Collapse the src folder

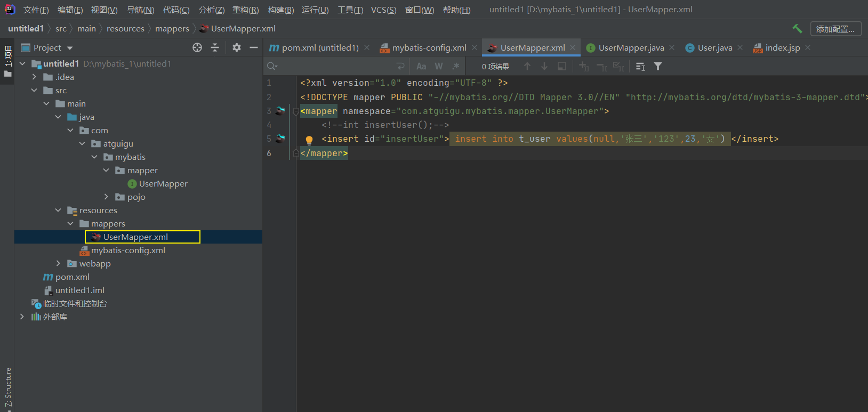[x=34, y=90]
